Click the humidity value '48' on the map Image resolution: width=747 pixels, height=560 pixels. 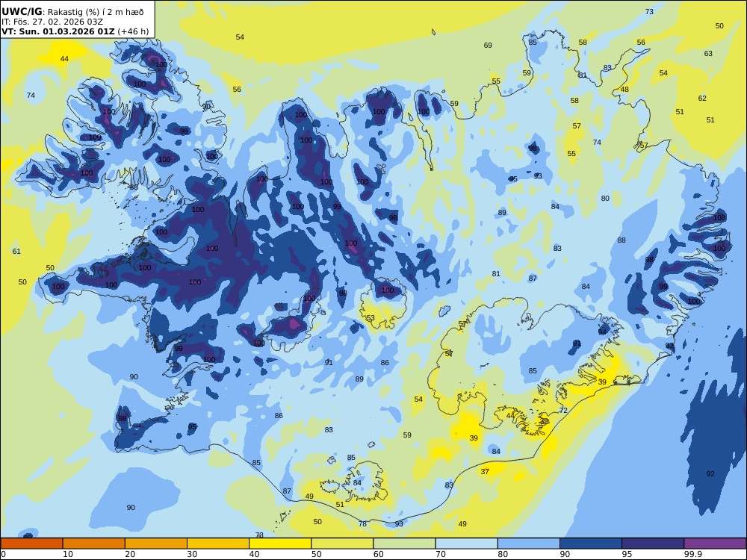pyautogui.click(x=624, y=89)
